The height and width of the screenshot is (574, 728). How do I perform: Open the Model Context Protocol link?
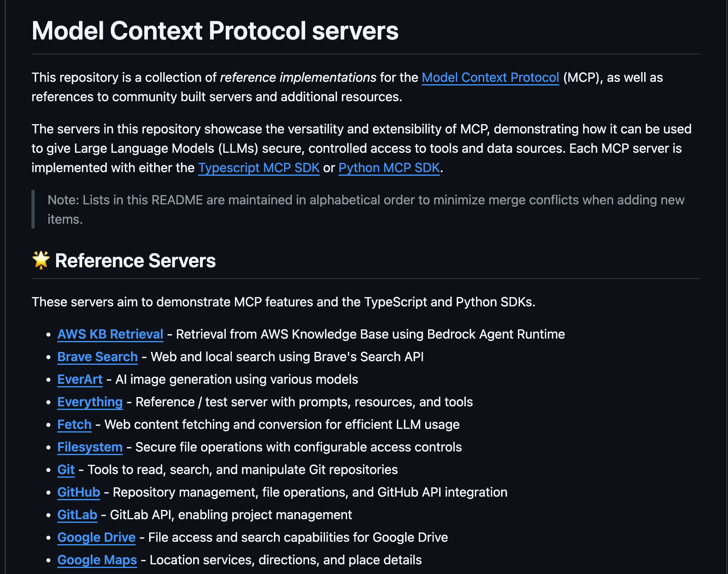[490, 77]
